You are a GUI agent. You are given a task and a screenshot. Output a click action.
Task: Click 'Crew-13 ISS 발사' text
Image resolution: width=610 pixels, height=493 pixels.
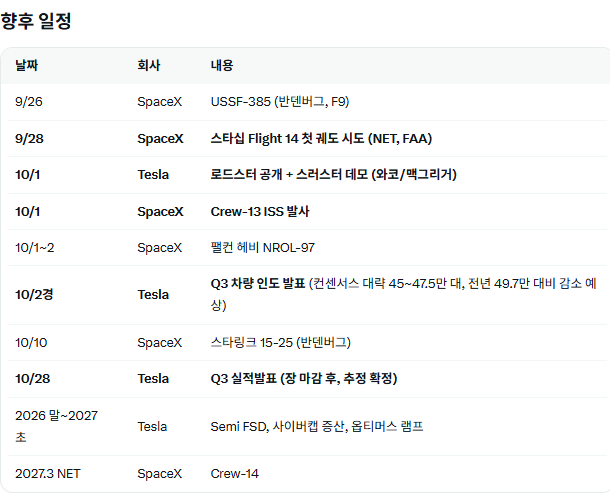click(260, 212)
